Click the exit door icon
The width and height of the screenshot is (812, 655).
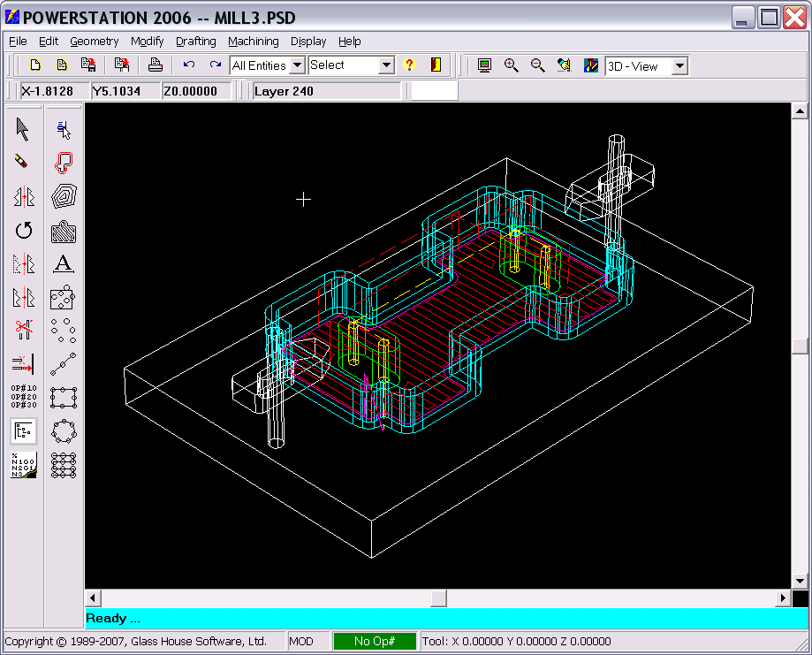(436, 65)
